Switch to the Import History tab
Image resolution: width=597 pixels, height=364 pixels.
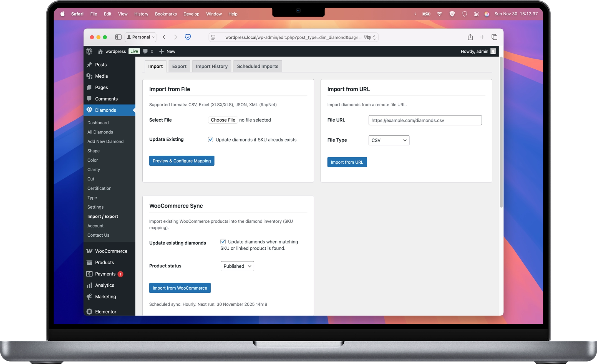pyautogui.click(x=211, y=66)
